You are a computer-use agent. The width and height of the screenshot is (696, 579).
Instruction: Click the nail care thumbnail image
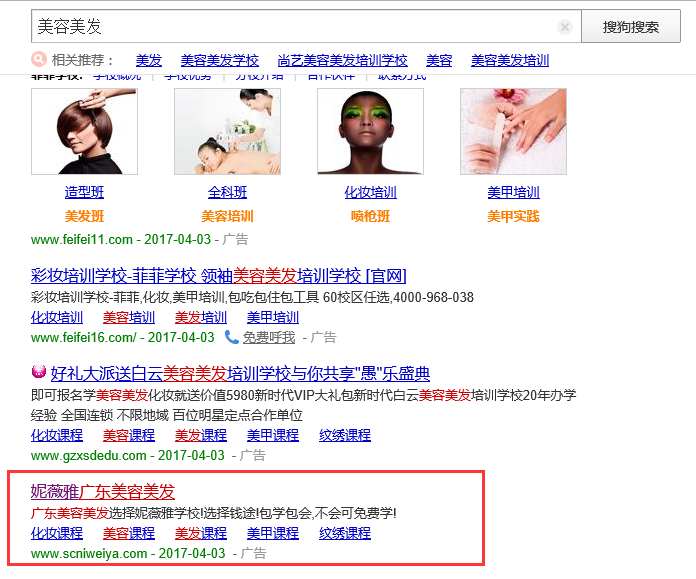pos(513,131)
